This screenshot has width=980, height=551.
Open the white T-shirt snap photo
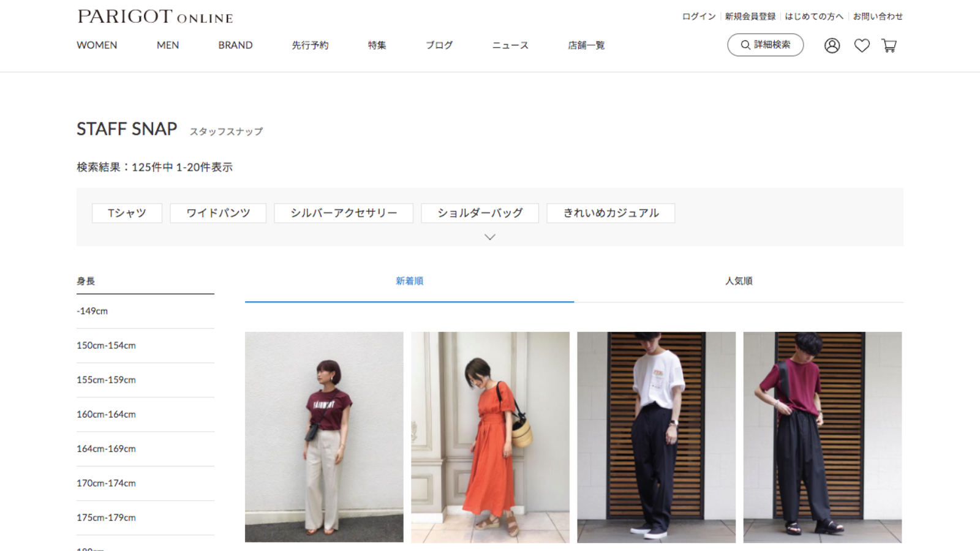point(656,437)
